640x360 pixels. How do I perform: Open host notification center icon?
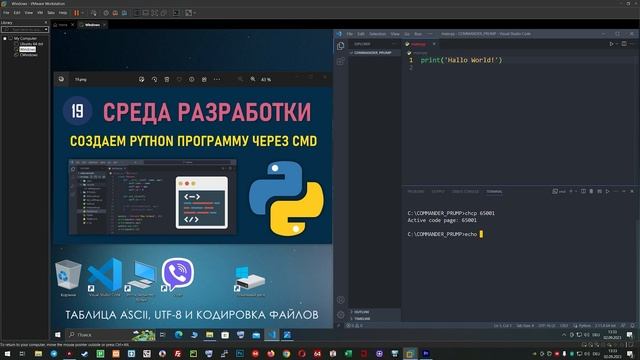point(630,353)
